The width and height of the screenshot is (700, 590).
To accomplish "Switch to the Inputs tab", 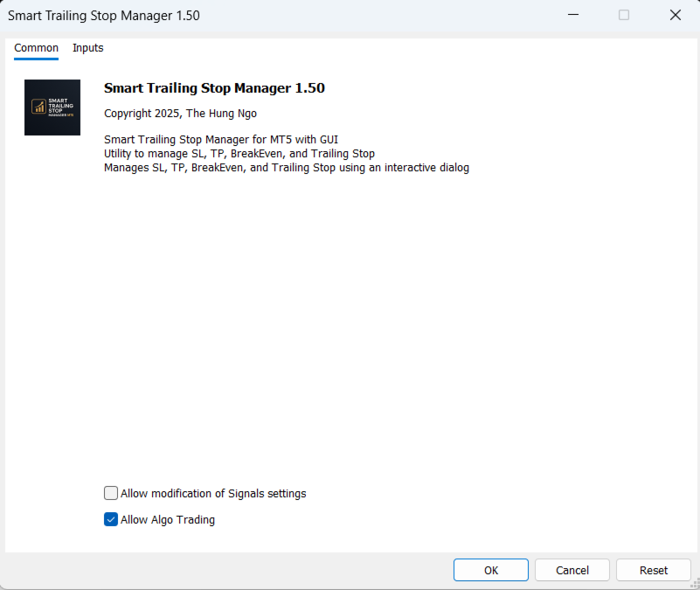I will point(87,48).
